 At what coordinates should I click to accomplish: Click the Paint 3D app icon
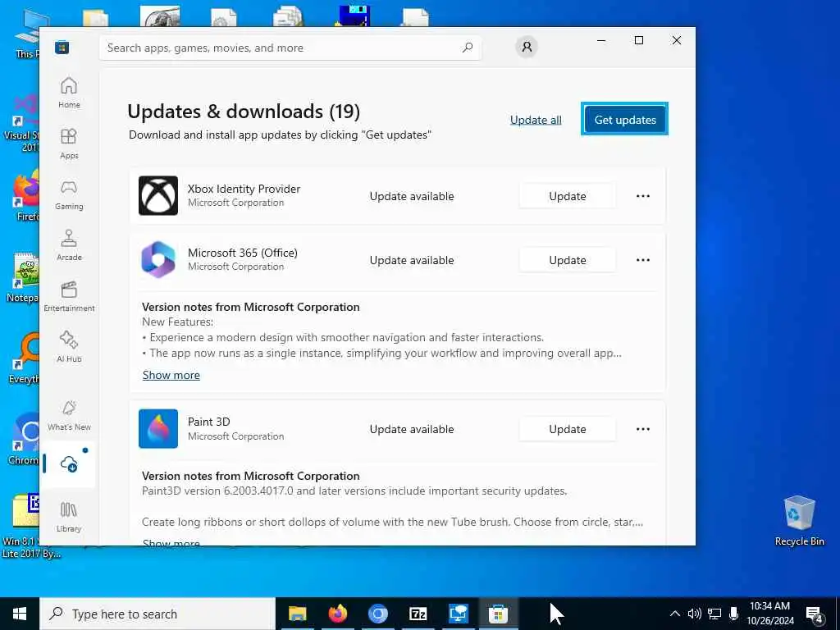(158, 428)
